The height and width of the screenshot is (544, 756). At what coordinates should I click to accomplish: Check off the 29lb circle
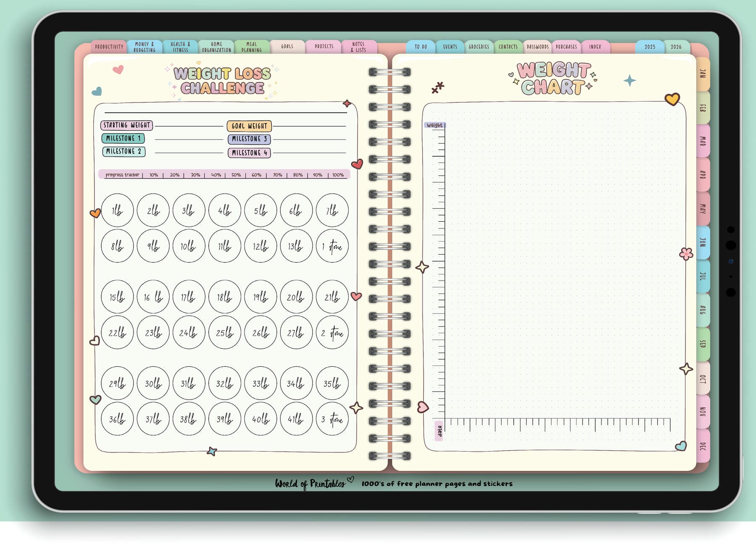[117, 383]
